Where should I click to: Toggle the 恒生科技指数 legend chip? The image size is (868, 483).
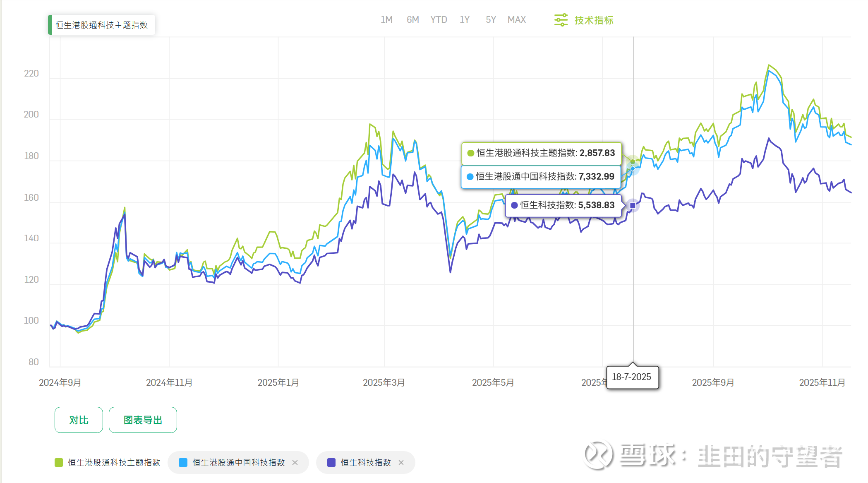(366, 463)
